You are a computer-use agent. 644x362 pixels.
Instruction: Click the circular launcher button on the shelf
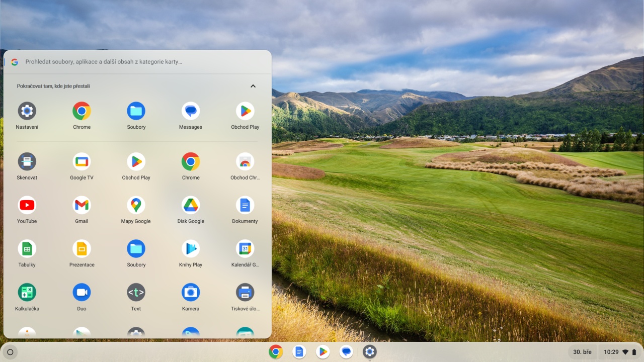click(x=10, y=352)
